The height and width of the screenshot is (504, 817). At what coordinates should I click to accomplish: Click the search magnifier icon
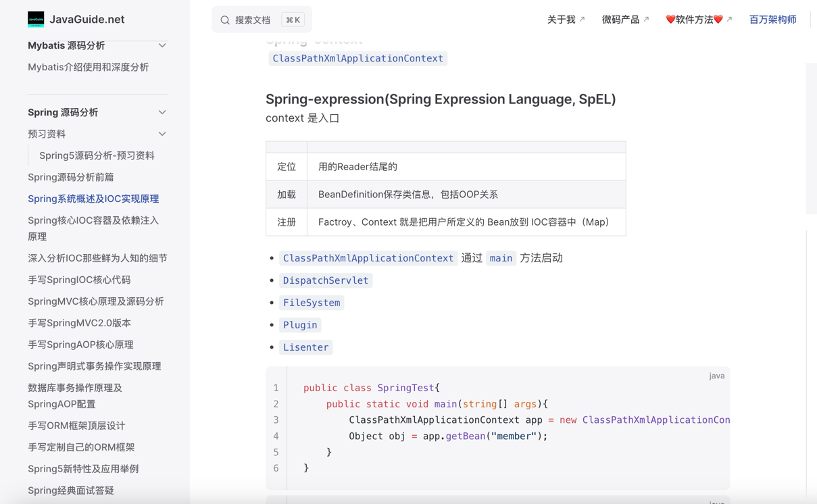225,20
